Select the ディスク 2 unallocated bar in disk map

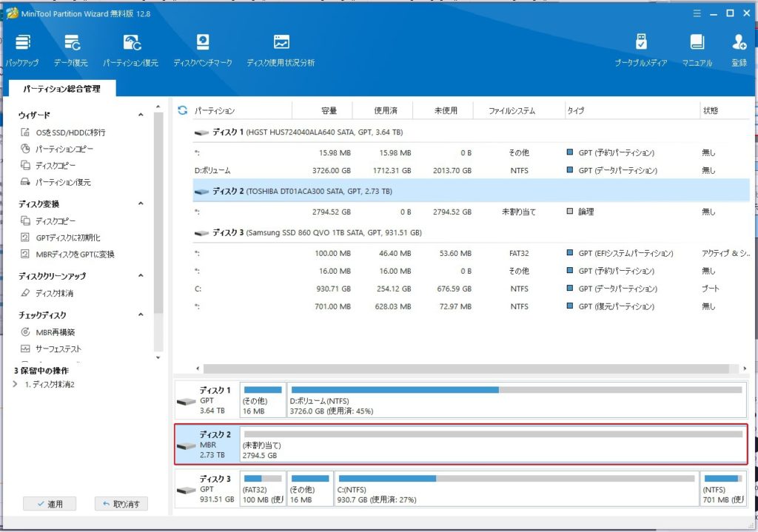point(492,444)
